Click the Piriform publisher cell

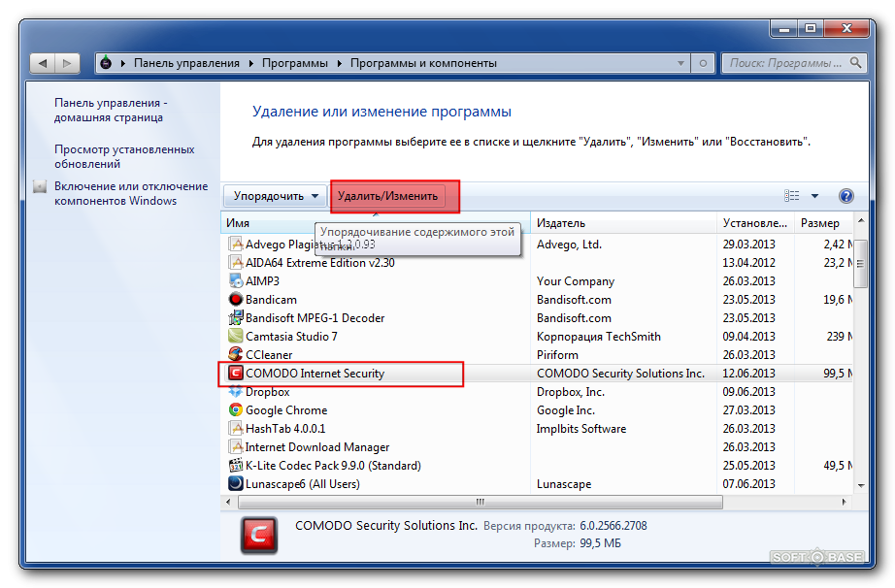(557, 355)
